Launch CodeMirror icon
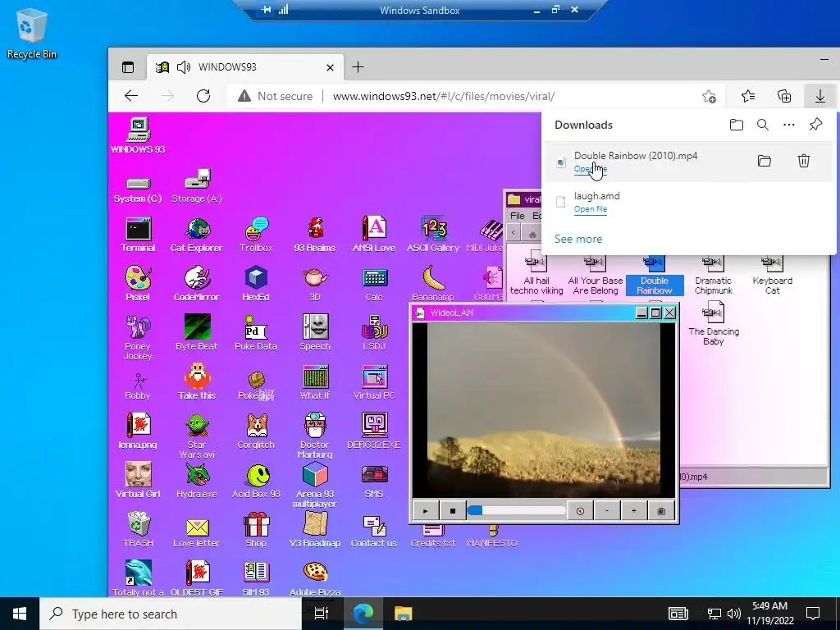The height and width of the screenshot is (630, 840). [197, 283]
